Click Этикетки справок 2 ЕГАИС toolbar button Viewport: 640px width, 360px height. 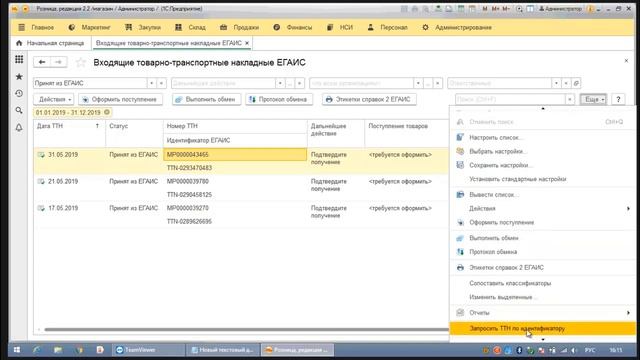[x=369, y=99]
